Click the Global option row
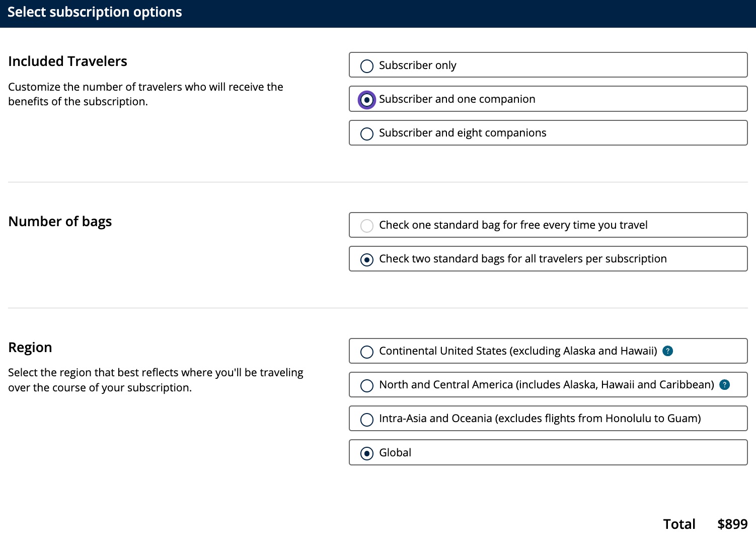 tap(548, 452)
